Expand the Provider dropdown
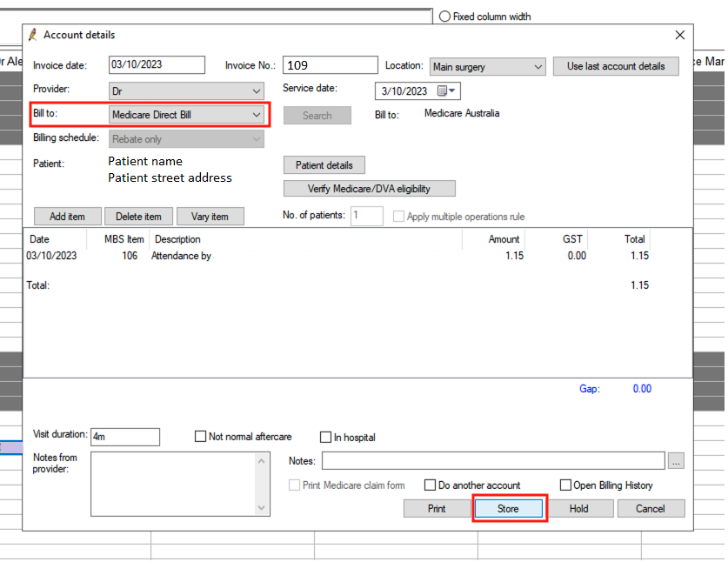 [x=256, y=90]
